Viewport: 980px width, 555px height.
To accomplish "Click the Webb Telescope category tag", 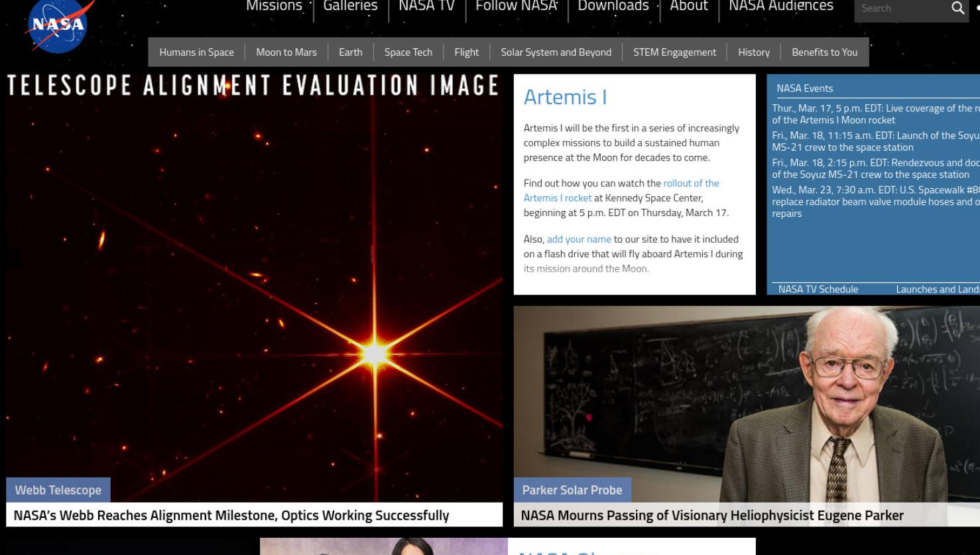I will click(x=58, y=490).
